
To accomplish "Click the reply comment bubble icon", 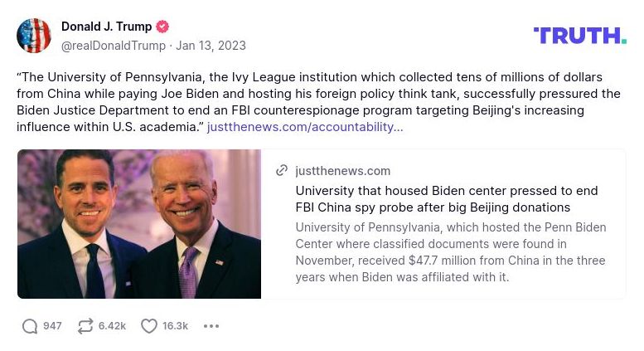I will point(30,326).
